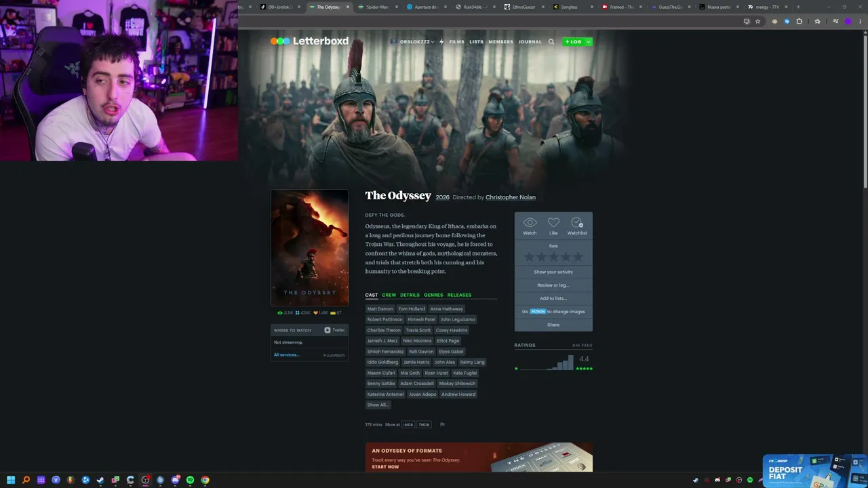This screenshot has height=488, width=868.
Task: Open Google Chrome from the taskbar
Action: [205, 480]
